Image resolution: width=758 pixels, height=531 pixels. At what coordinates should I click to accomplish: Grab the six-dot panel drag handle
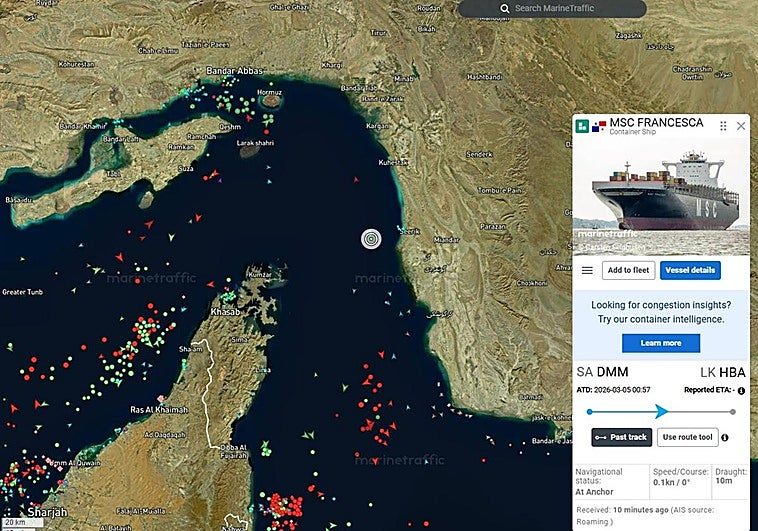tap(723, 126)
